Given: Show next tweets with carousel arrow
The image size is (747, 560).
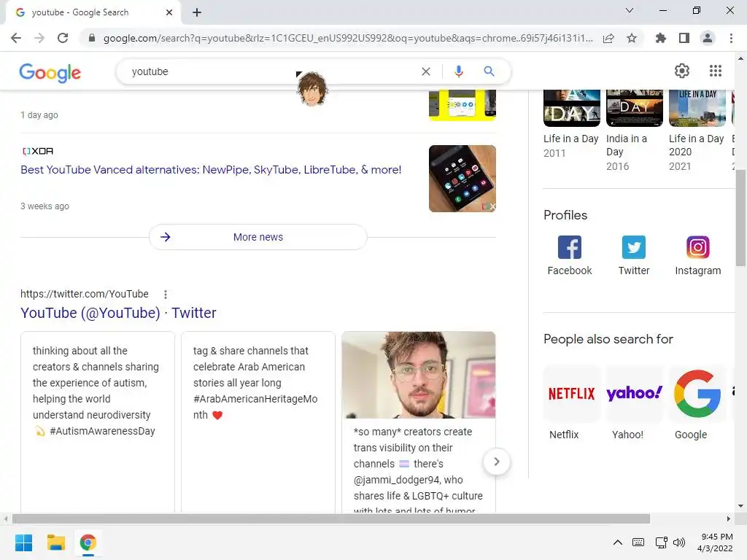Looking at the screenshot, I should (496, 462).
